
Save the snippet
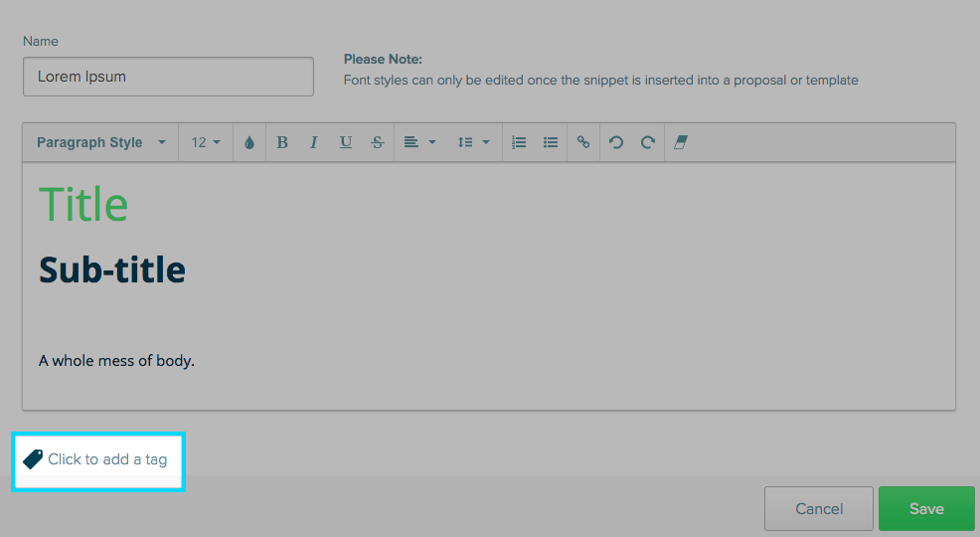(925, 508)
